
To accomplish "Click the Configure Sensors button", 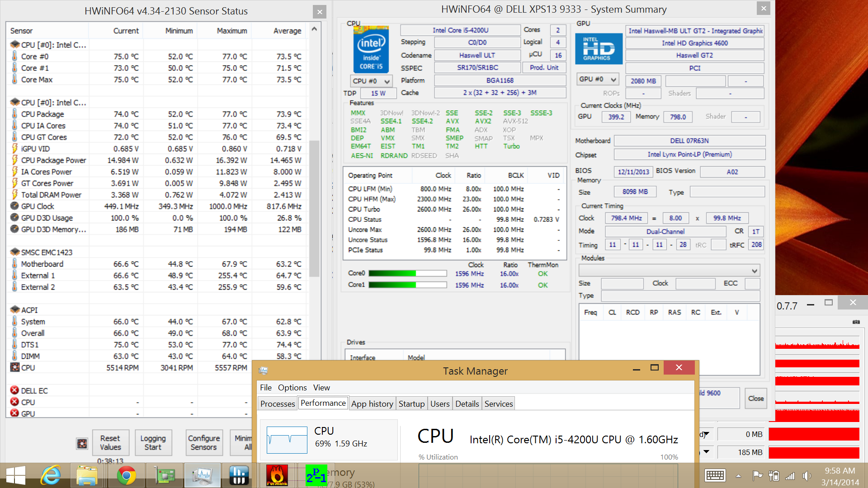I will 203,442.
